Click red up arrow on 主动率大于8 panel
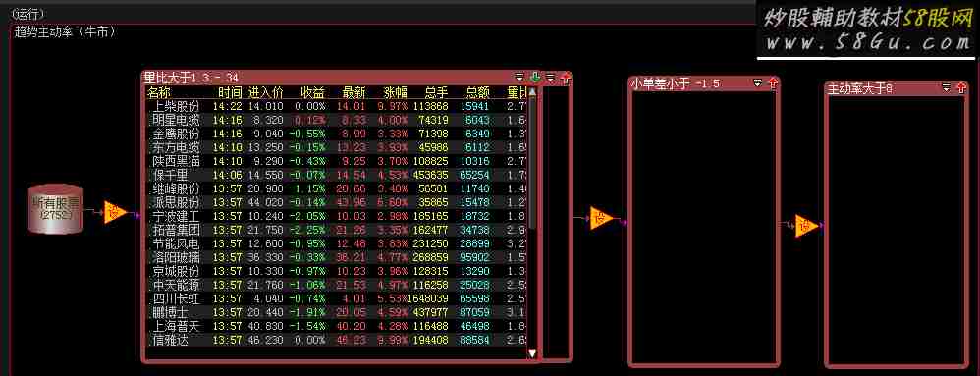This screenshot has width=980, height=376. click(961, 88)
